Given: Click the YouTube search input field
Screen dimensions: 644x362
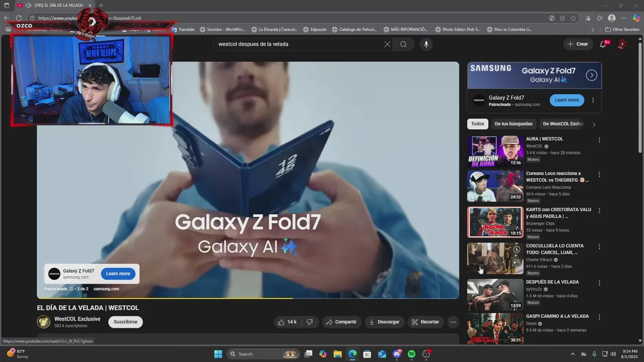Looking at the screenshot, I should (x=300, y=44).
